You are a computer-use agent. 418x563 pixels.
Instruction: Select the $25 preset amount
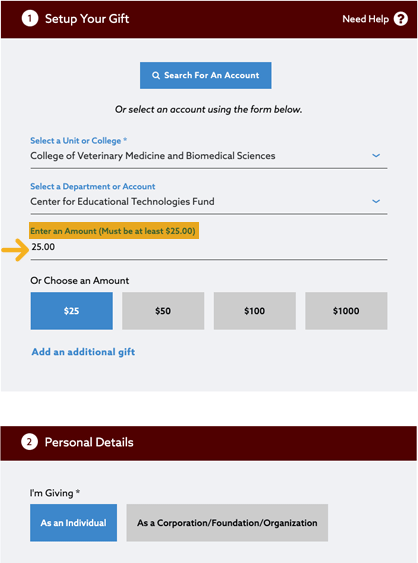point(71,311)
